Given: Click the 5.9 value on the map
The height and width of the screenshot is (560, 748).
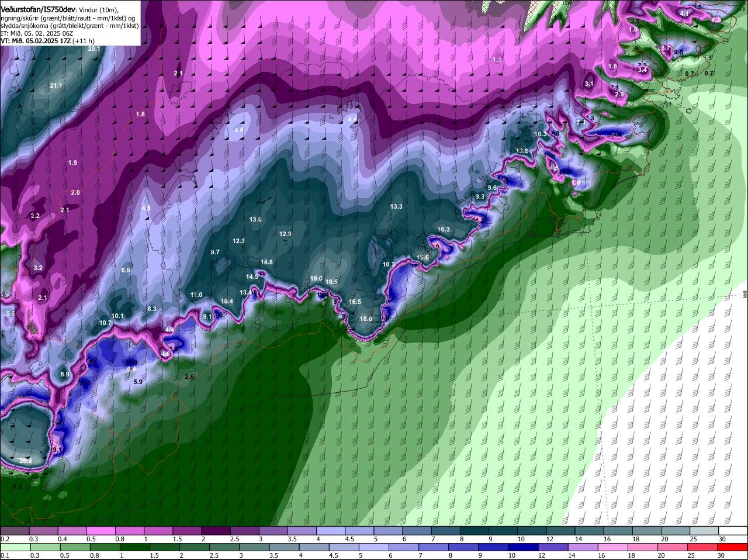Looking at the screenshot, I should (138, 382).
